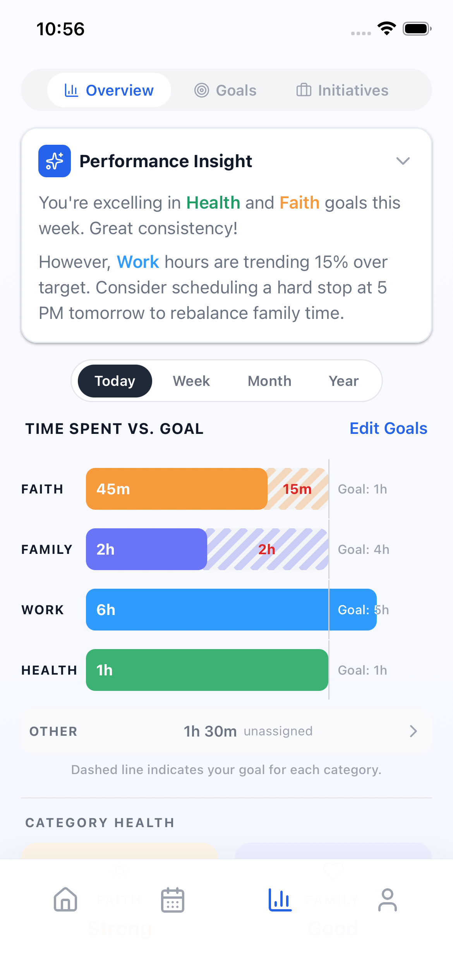Viewport: 453px width, 980px height.
Task: Select the Statistics icon in bottom navigation
Action: [280, 900]
